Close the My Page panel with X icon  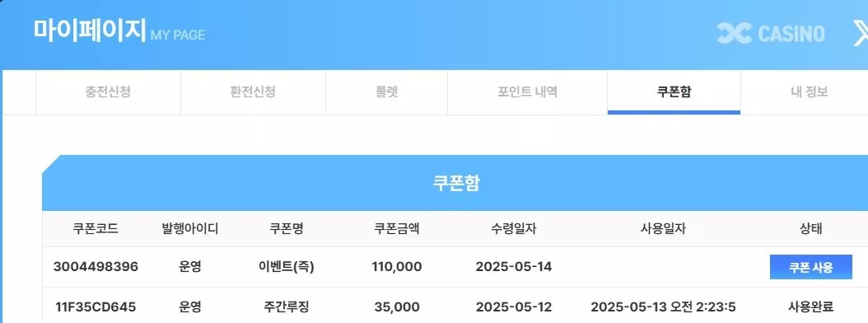pos(861,33)
